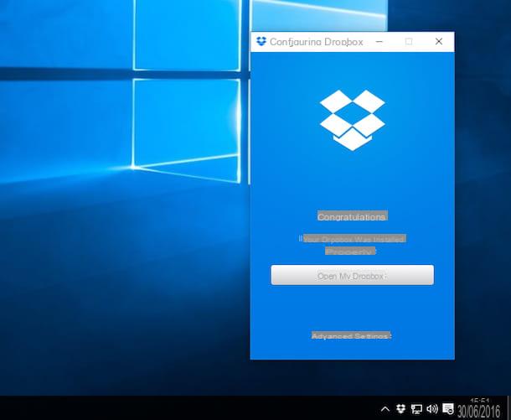Close the Dropbox setup window
511x420 pixels.
(439, 41)
